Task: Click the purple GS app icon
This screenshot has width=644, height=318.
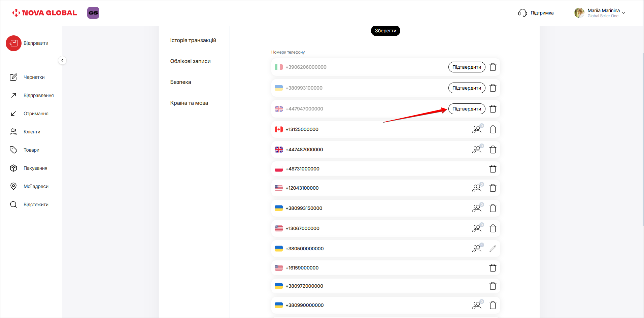Action: [x=93, y=13]
